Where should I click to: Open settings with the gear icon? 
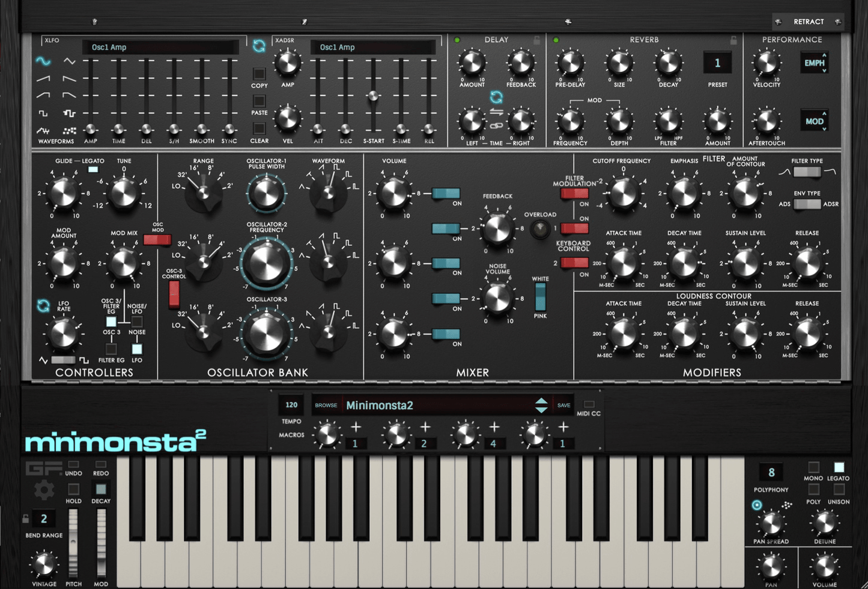(44, 490)
